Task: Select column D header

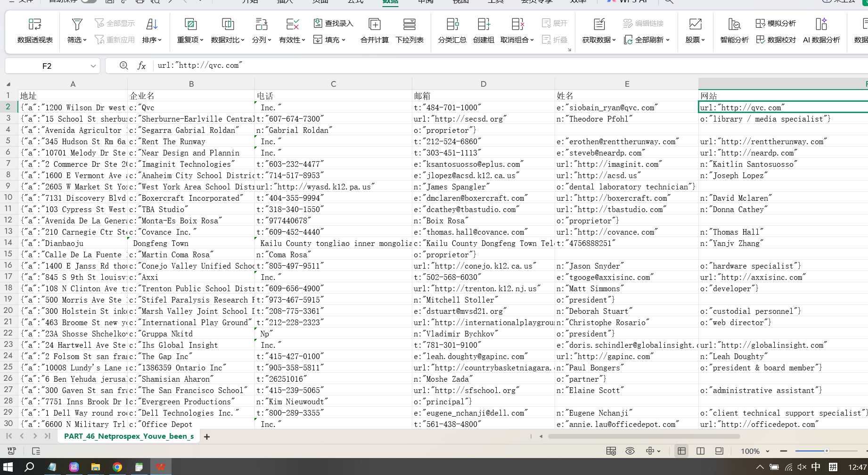Action: pos(483,84)
